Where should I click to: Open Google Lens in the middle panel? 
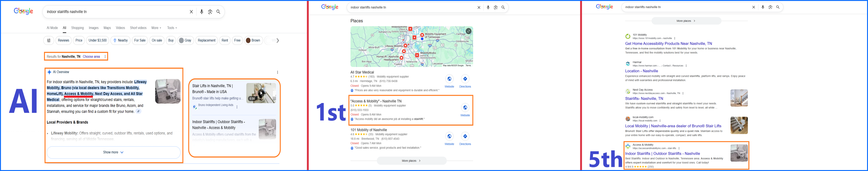point(496,7)
